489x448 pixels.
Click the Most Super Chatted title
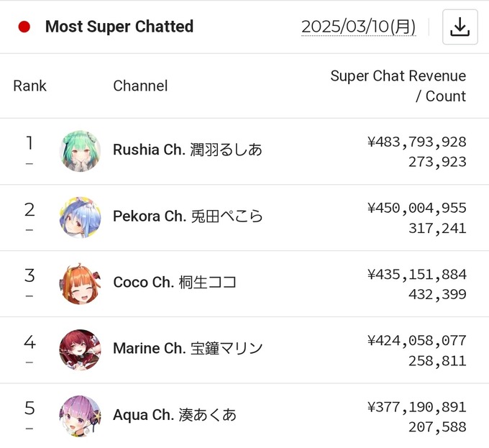tap(119, 27)
